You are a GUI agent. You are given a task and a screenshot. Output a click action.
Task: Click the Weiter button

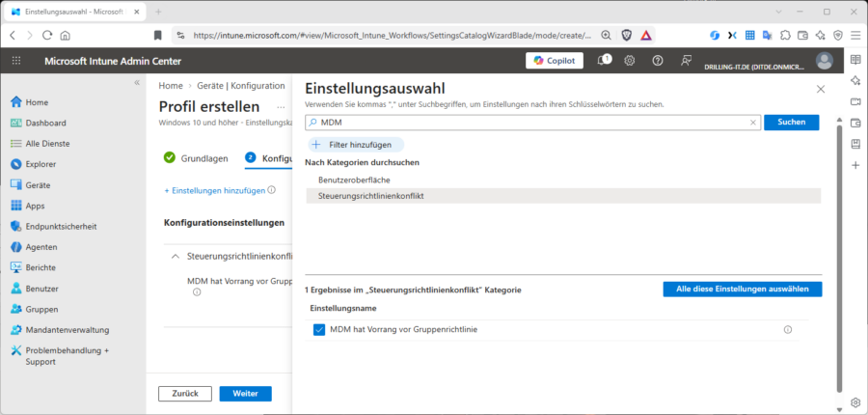point(246,394)
